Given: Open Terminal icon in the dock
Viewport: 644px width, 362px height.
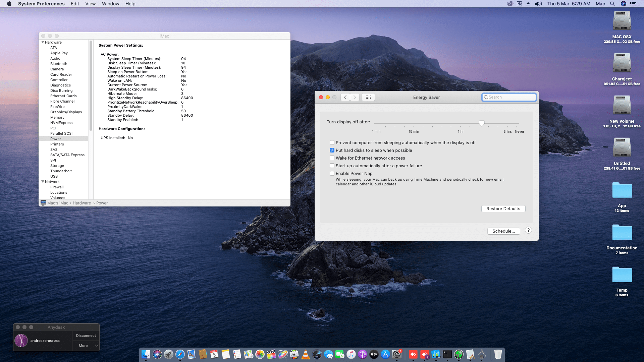Looking at the screenshot, I should click(x=447, y=354).
